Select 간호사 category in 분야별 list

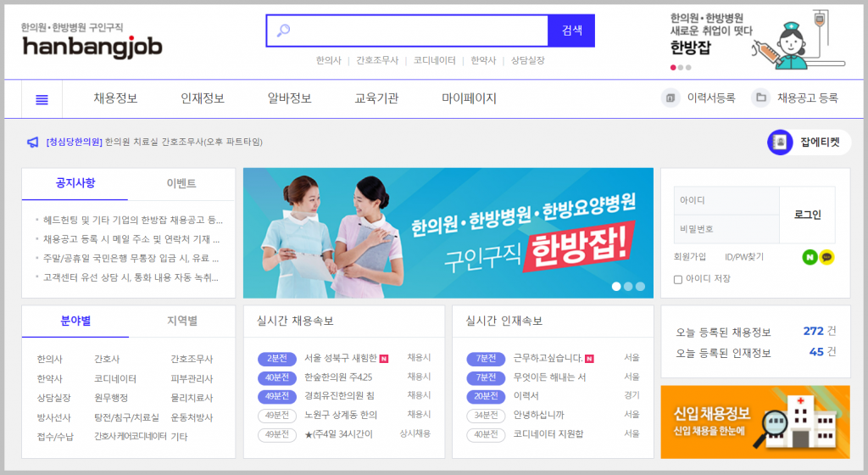(107, 360)
